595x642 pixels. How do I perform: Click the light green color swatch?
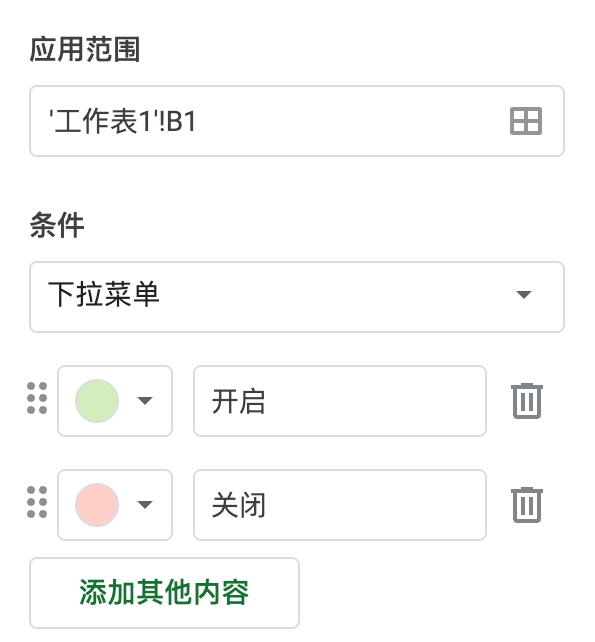(97, 401)
